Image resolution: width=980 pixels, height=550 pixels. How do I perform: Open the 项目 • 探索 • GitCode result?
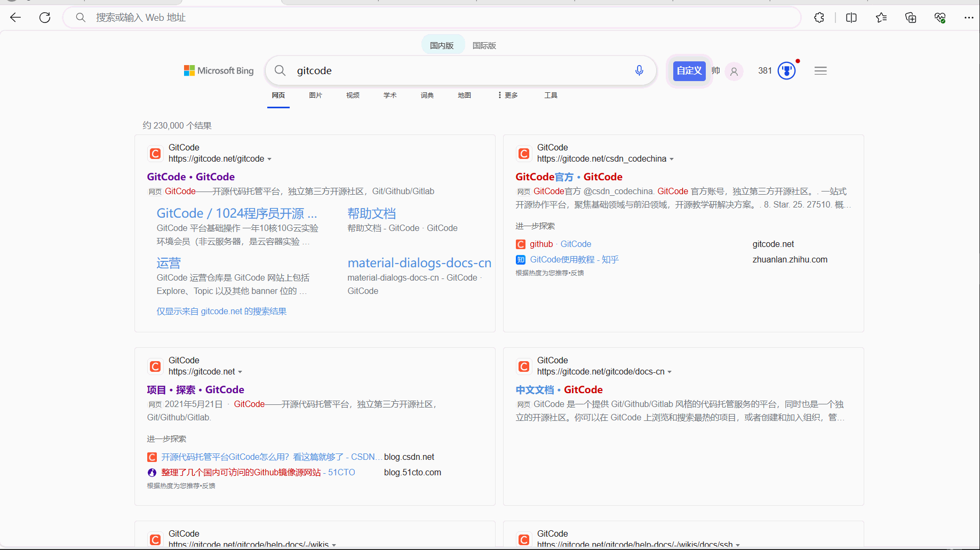196,389
